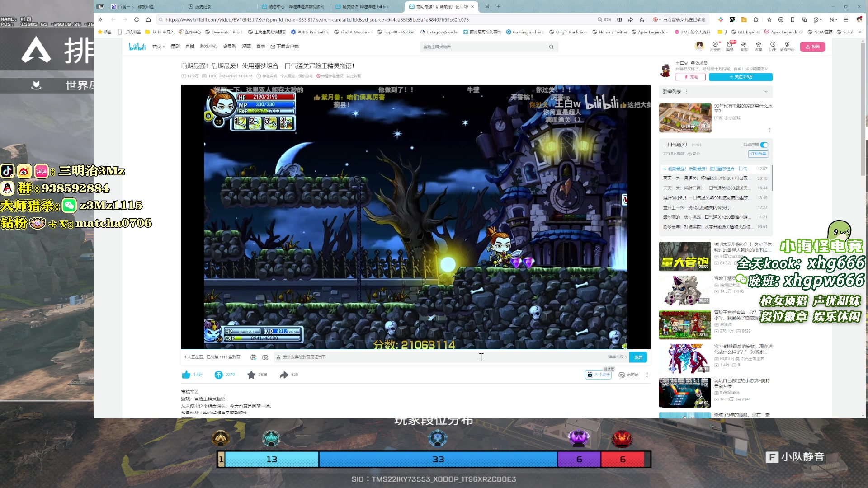Open browser downloads icon
Viewport: 868px width, 488px height.
tap(781, 19)
